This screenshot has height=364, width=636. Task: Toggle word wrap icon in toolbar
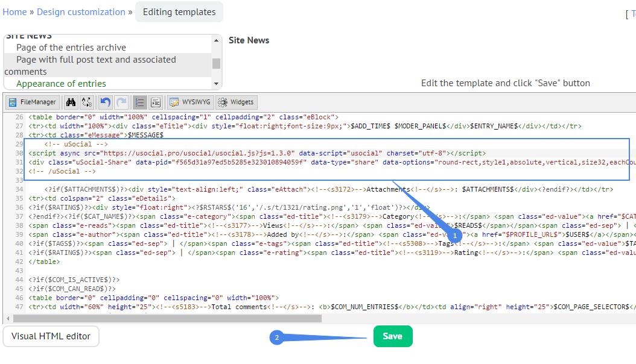[156, 102]
